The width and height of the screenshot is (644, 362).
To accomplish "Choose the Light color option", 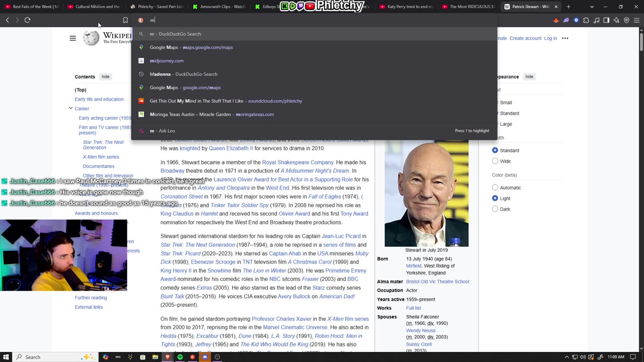I will (495, 198).
